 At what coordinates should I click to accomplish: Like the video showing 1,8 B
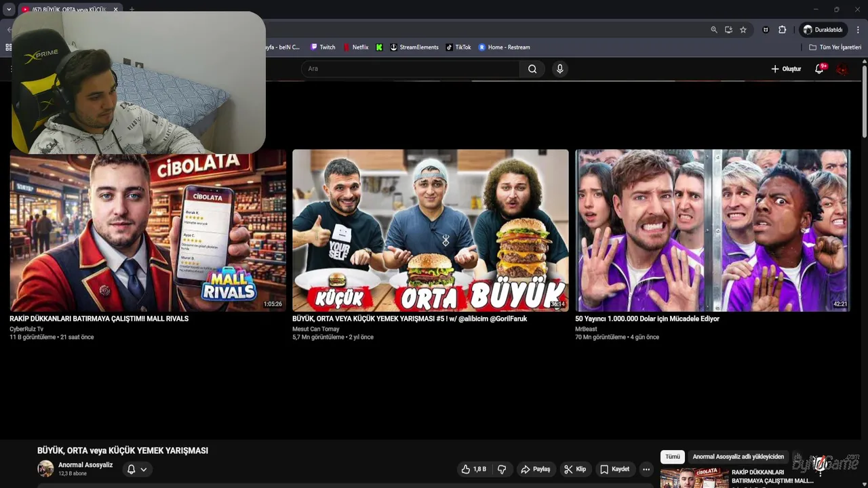coord(474,469)
